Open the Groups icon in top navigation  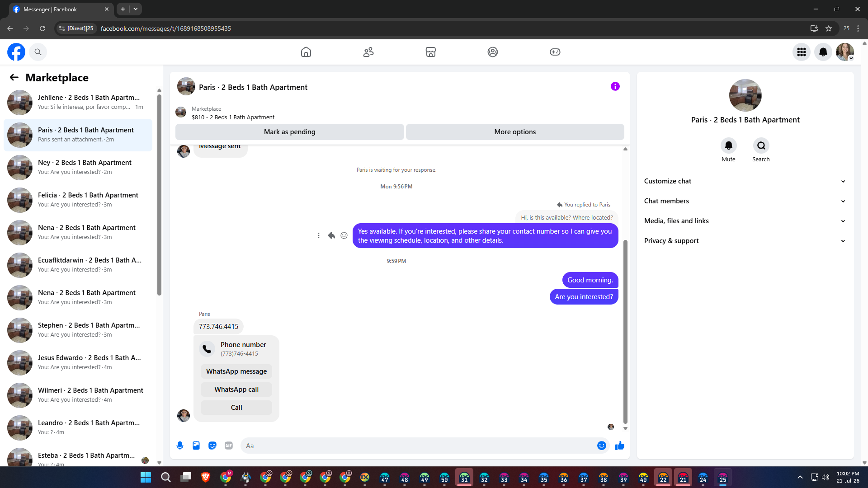[x=493, y=52]
